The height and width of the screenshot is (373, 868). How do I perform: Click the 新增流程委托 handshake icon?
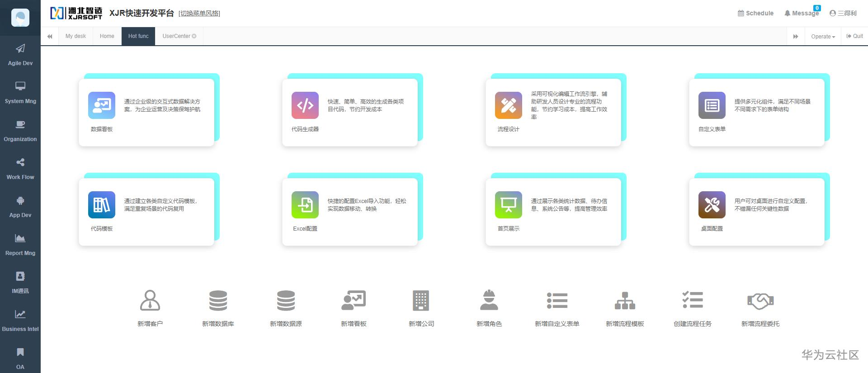760,301
